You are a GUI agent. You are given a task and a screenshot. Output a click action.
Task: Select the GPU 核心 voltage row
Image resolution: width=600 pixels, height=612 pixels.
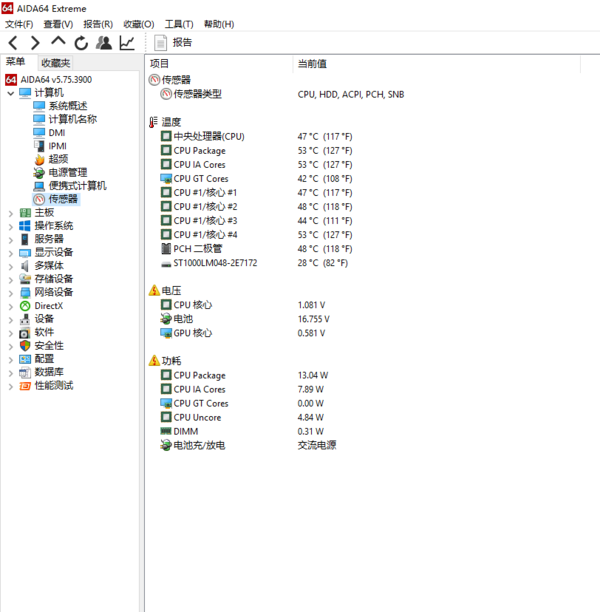242,333
